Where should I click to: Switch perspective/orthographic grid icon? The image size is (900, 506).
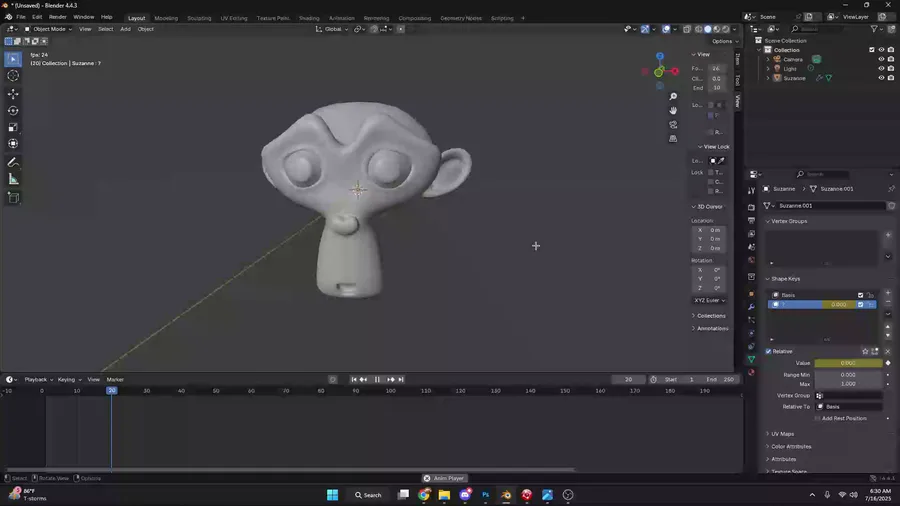tap(673, 138)
